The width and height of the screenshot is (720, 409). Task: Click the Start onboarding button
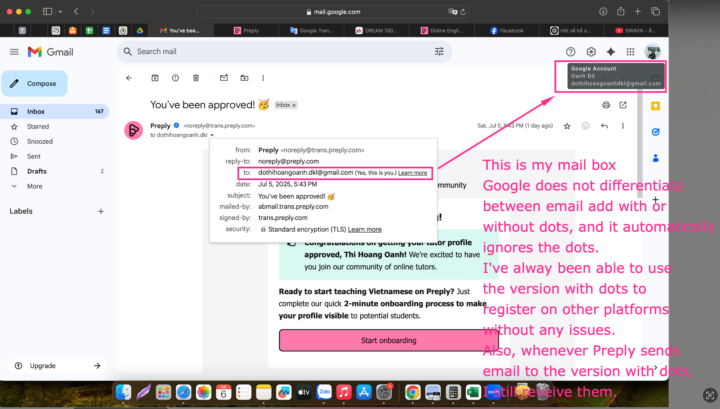coord(388,340)
